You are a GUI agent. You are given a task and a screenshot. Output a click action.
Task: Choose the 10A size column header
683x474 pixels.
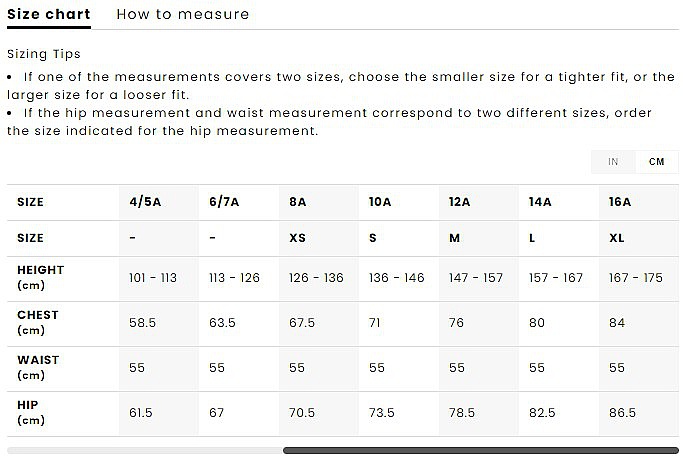pyautogui.click(x=380, y=202)
